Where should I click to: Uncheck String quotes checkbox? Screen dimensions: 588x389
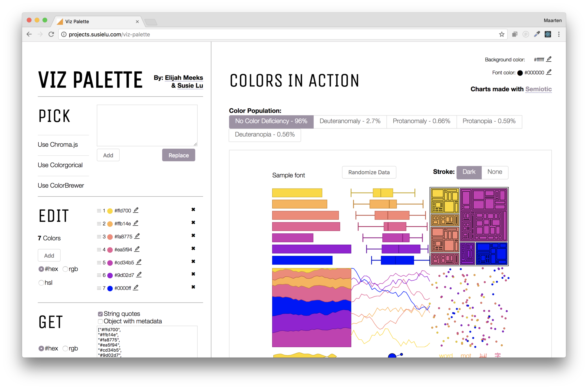point(100,314)
